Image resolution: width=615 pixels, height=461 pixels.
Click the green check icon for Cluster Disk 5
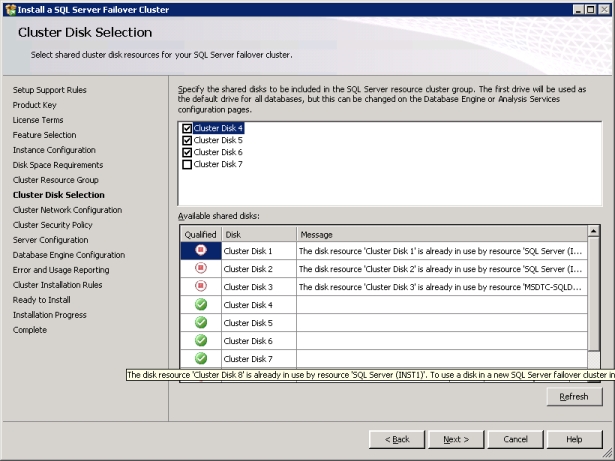(201, 322)
